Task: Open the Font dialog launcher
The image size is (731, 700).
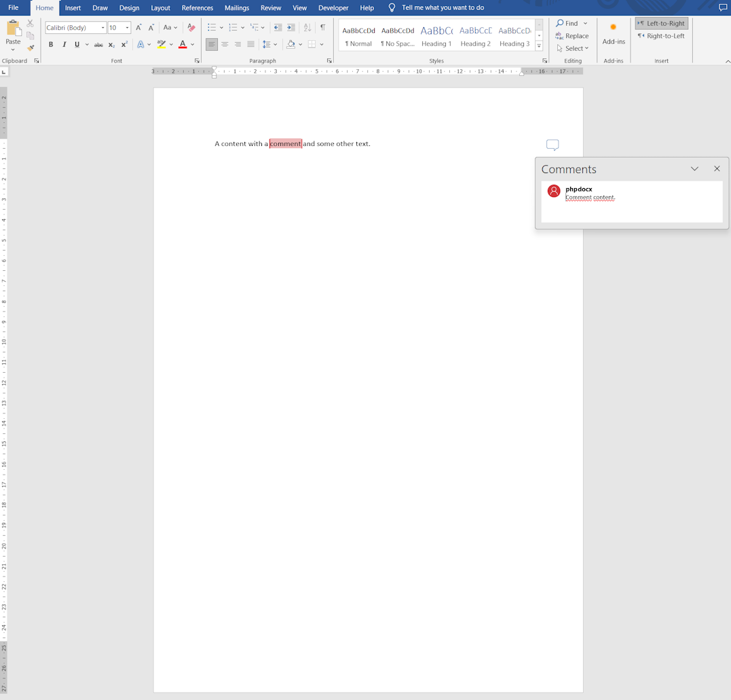Action: [x=198, y=60]
